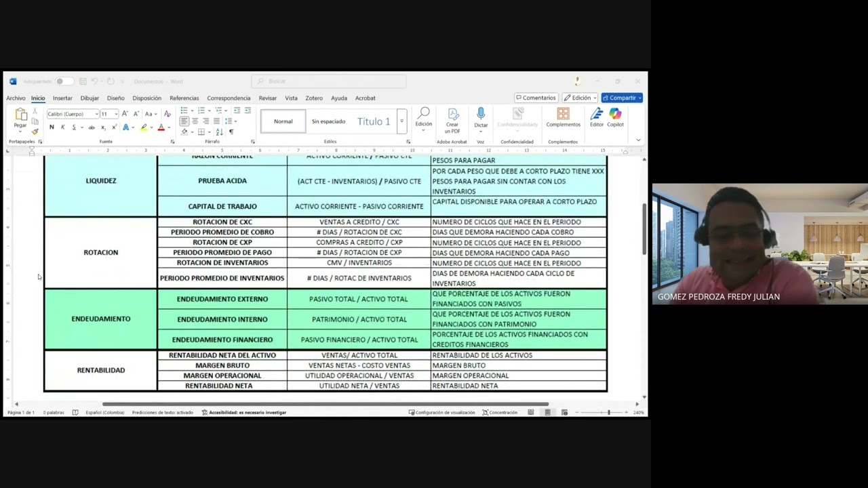Screen dimensions: 868x488
Task: Click the numbered list icon
Action: pyautogui.click(x=201, y=110)
